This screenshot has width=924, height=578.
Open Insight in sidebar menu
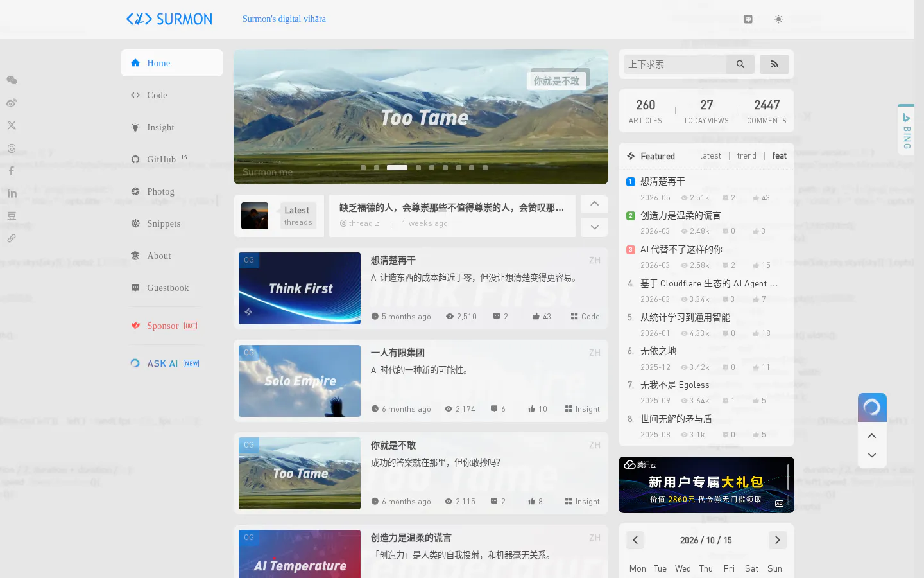point(172,127)
